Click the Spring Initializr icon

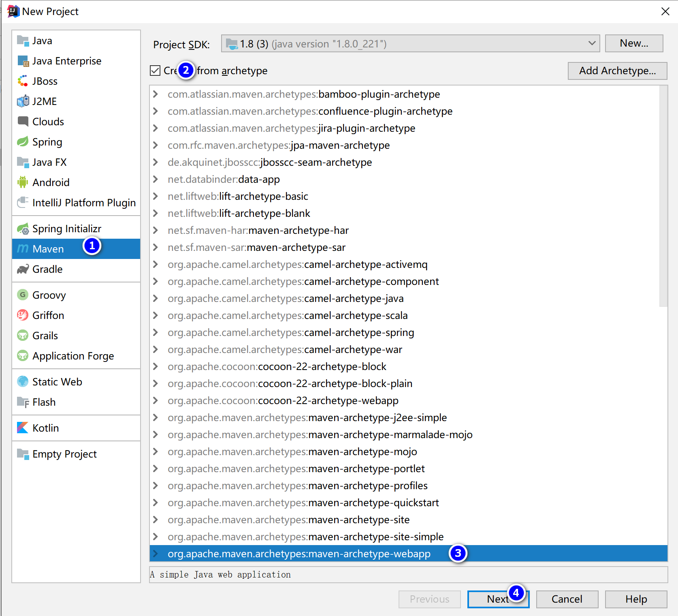pyautogui.click(x=23, y=229)
